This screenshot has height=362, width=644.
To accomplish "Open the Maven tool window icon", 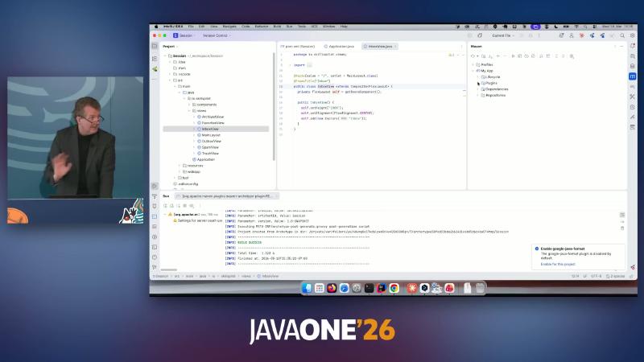I will pos(633,76).
